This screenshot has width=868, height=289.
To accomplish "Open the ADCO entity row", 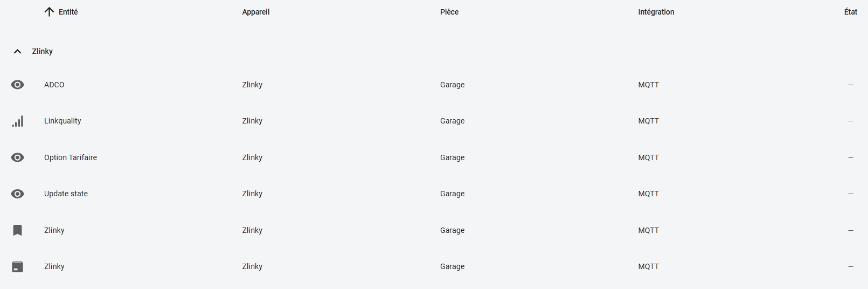I will click(54, 85).
